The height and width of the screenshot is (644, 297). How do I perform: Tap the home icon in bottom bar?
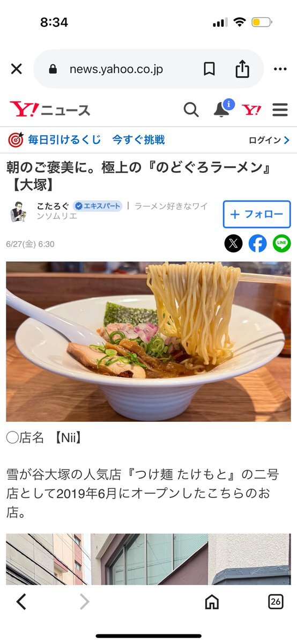click(x=212, y=602)
